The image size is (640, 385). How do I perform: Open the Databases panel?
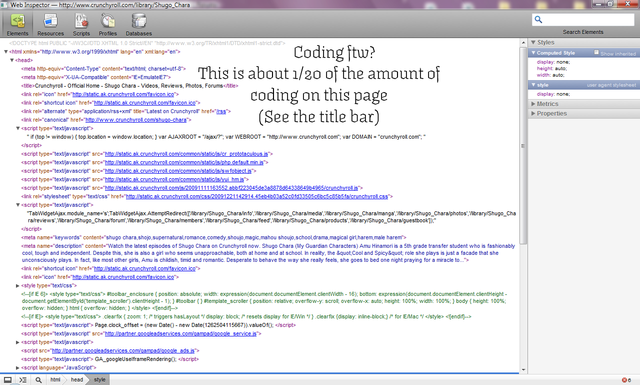point(139,24)
